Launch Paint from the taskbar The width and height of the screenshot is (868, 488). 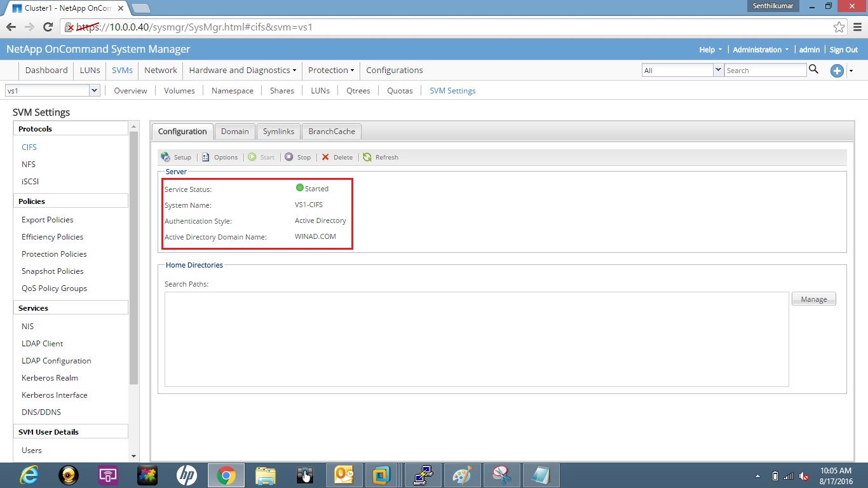click(462, 475)
